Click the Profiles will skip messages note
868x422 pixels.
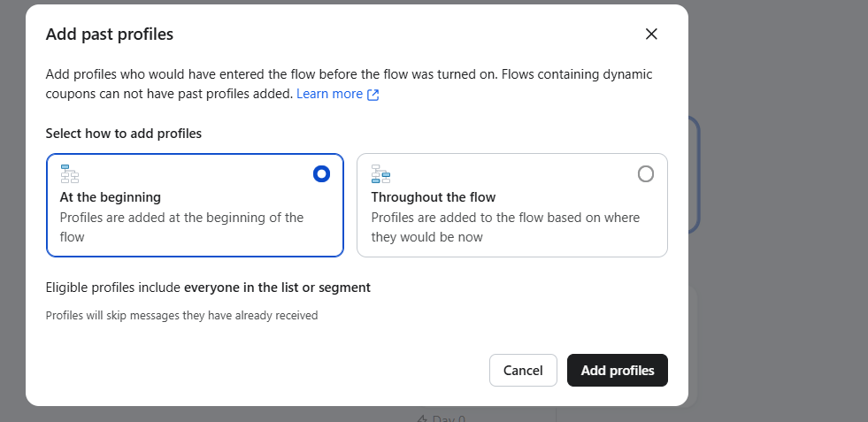pyautogui.click(x=181, y=315)
